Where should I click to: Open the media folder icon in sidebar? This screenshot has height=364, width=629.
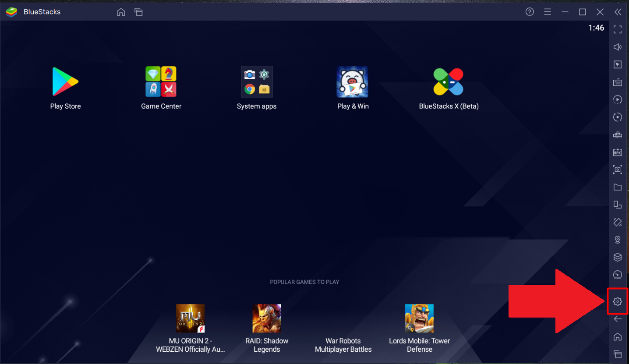click(618, 187)
